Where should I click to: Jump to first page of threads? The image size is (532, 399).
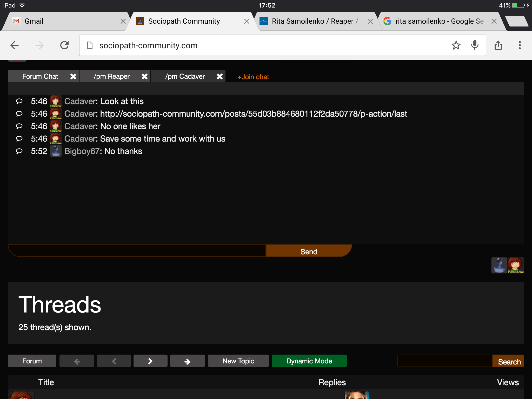77,361
